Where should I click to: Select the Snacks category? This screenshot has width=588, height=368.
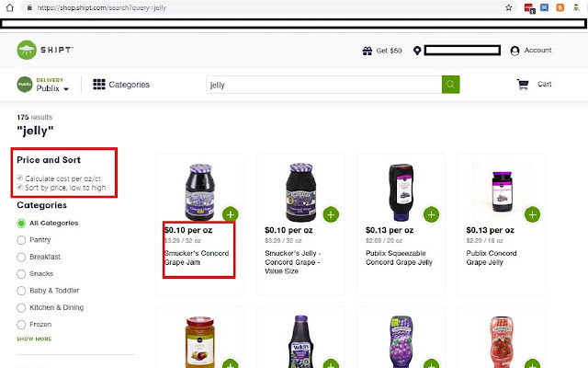tap(21, 274)
